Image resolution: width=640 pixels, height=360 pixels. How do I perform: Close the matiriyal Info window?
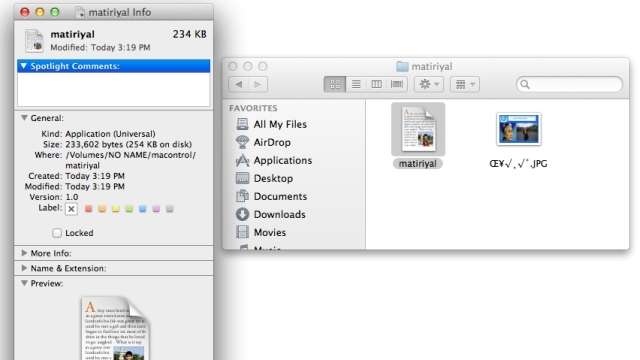point(25,12)
